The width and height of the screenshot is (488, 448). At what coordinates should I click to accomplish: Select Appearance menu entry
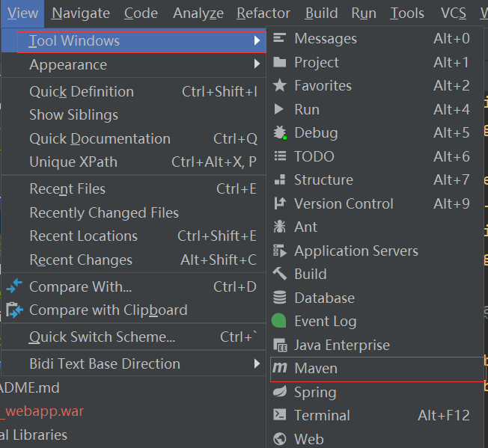coord(134,64)
